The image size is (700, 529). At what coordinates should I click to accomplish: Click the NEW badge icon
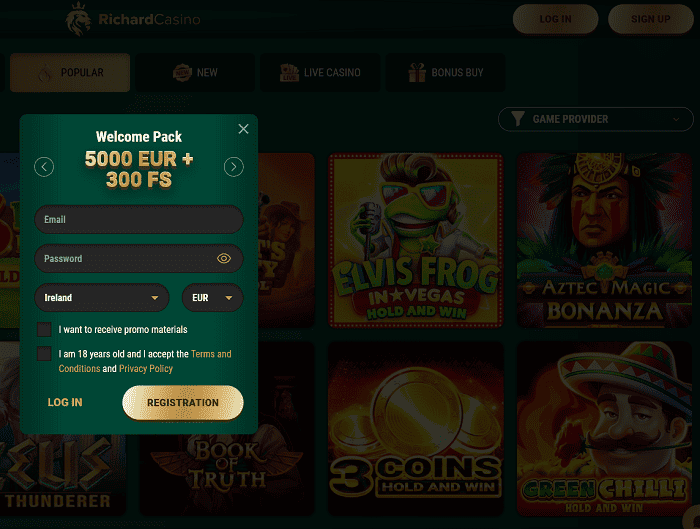pos(182,72)
